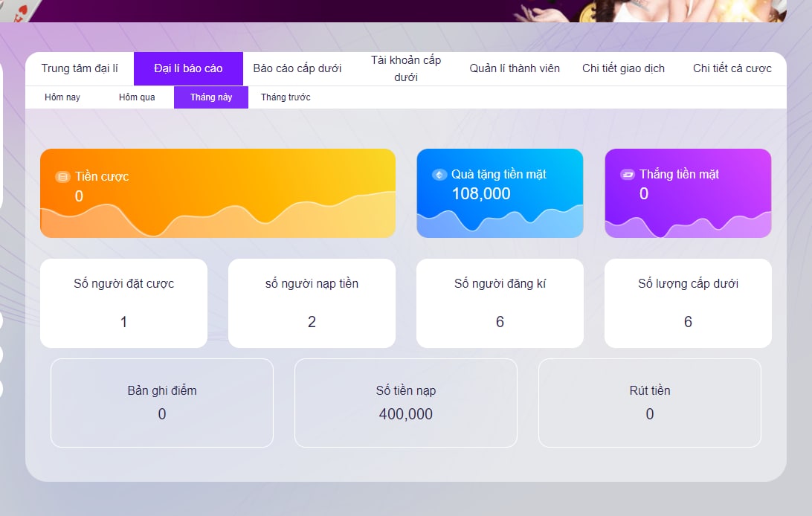Switch to Báo cáo cấp dưới tab

pyautogui.click(x=297, y=68)
